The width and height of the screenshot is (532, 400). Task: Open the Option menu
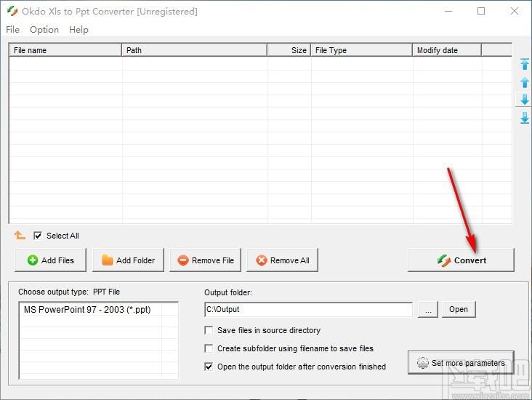coord(44,30)
